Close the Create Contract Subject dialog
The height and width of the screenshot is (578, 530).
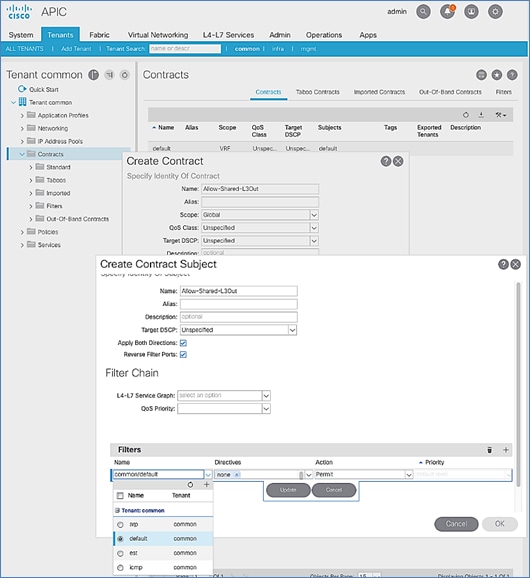(x=516, y=264)
